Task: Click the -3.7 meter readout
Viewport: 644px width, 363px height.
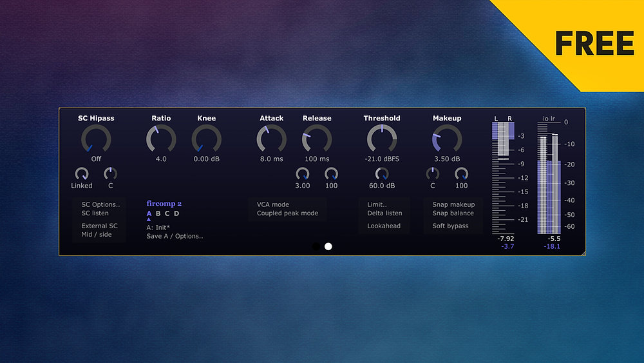Action: pos(507,246)
